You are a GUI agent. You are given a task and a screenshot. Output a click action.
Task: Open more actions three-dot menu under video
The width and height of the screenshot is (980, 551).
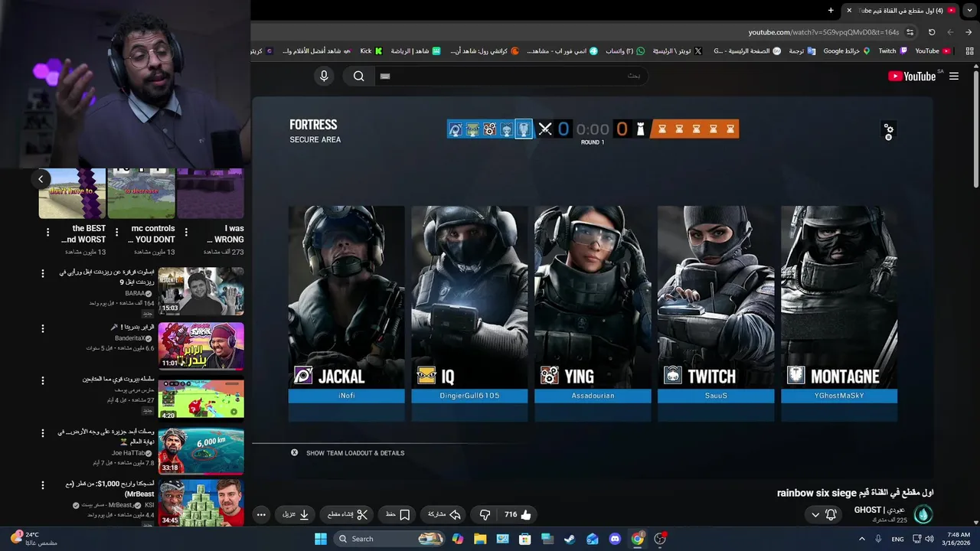pyautogui.click(x=261, y=515)
